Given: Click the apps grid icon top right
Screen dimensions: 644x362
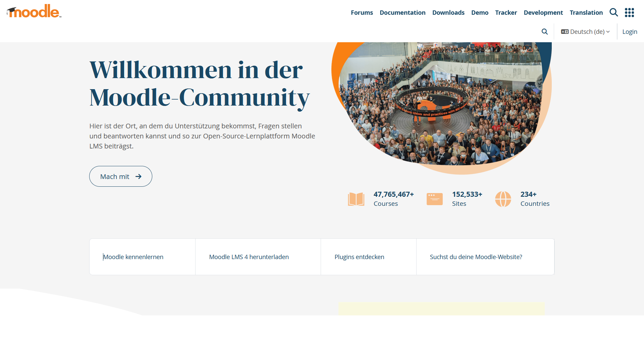Looking at the screenshot, I should (630, 12).
